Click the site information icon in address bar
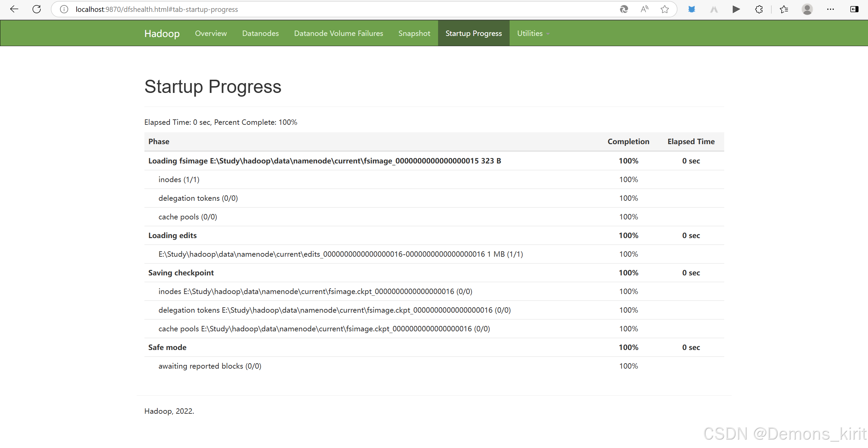This screenshot has width=868, height=448. coord(64,9)
